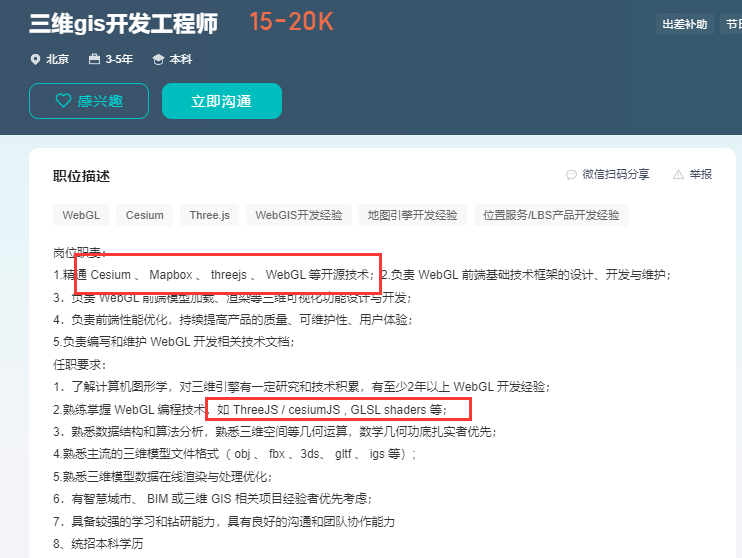
Task: Click the 感兴趣 heart button
Action: click(89, 101)
